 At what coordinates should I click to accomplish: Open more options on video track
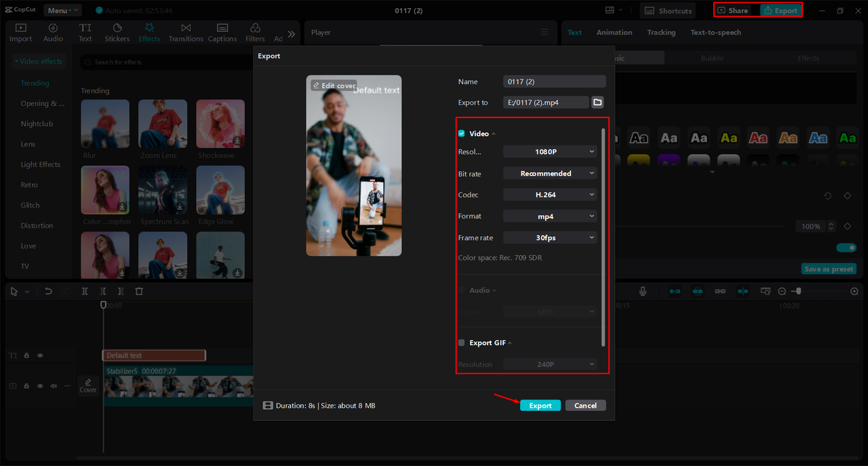pyautogui.click(x=66, y=385)
